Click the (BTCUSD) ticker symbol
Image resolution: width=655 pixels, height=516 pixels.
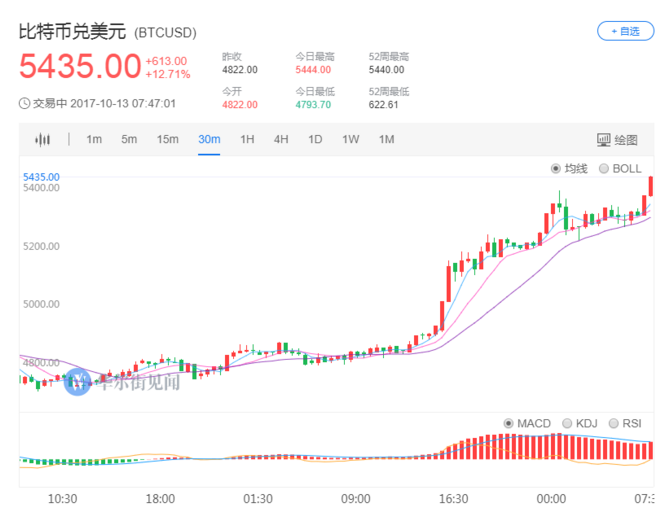coord(165,33)
